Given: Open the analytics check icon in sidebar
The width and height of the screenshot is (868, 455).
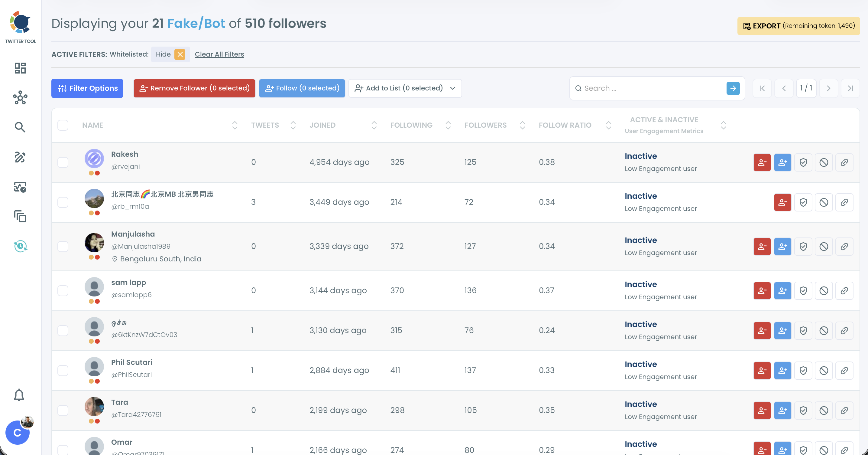Looking at the screenshot, I should coord(20,187).
